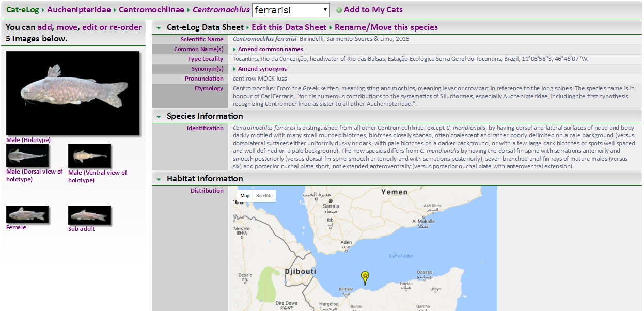
Task: Click the Sub-adult caption link
Action: pyautogui.click(x=82, y=229)
